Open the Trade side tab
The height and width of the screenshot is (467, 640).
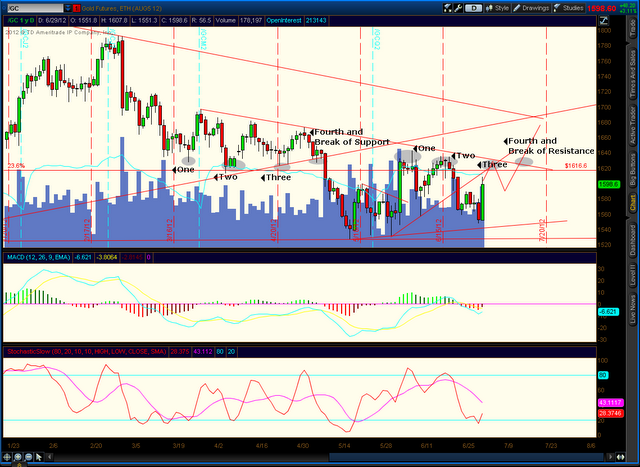pyautogui.click(x=633, y=28)
